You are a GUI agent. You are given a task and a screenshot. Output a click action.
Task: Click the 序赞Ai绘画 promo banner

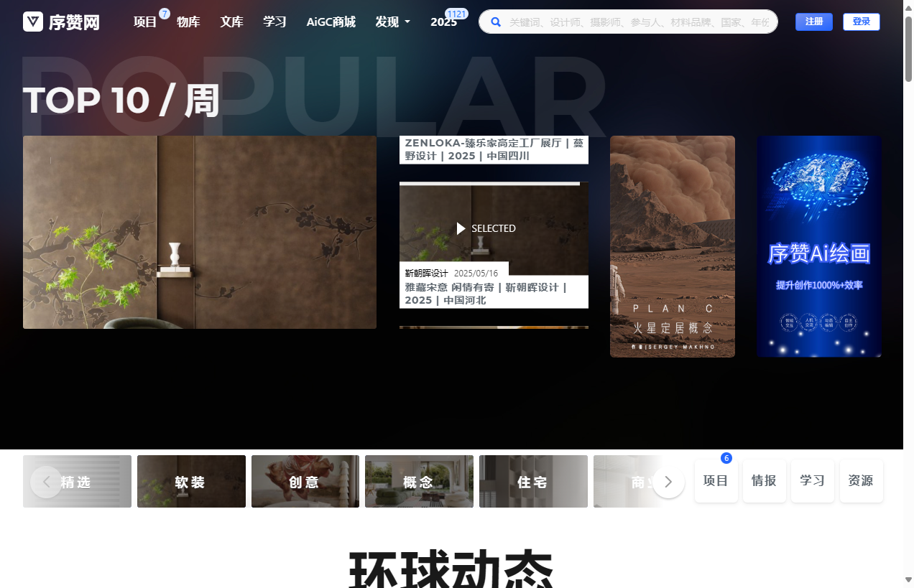pos(818,246)
